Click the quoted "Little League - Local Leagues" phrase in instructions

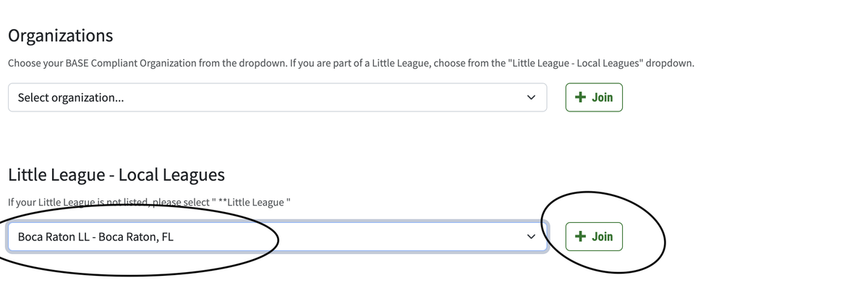[x=575, y=63]
